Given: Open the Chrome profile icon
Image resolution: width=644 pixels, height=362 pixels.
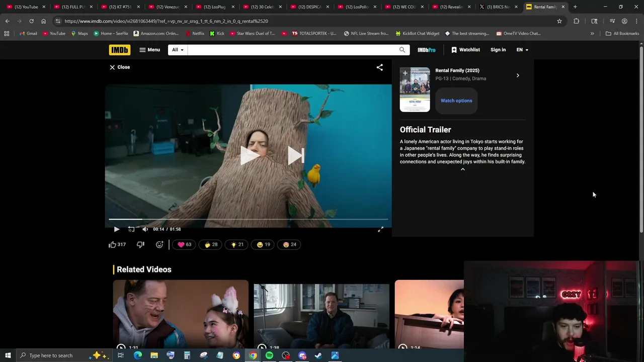Looking at the screenshot, I should [x=624, y=21].
